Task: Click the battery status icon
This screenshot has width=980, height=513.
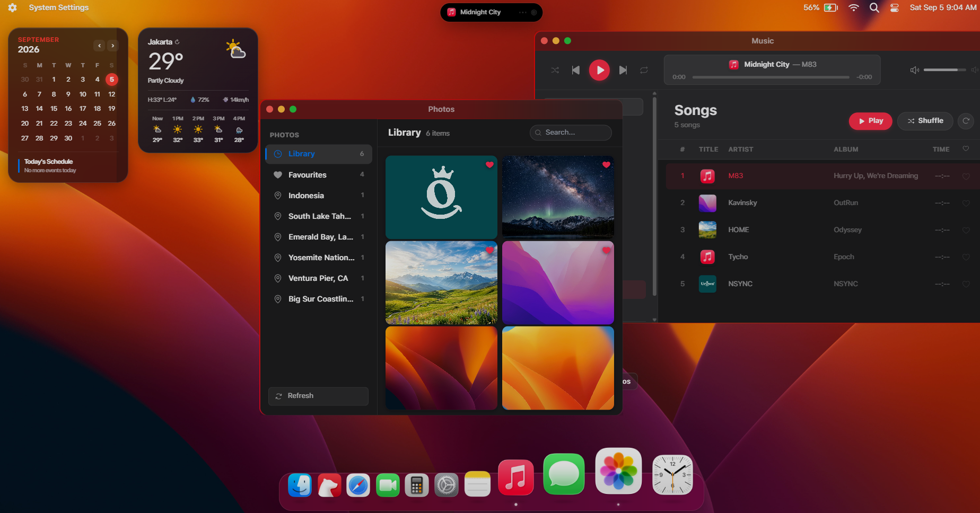Action: coord(831,7)
